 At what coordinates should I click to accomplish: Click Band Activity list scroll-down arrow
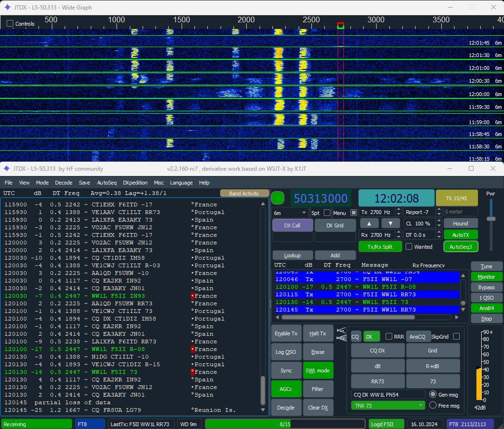pos(263,409)
